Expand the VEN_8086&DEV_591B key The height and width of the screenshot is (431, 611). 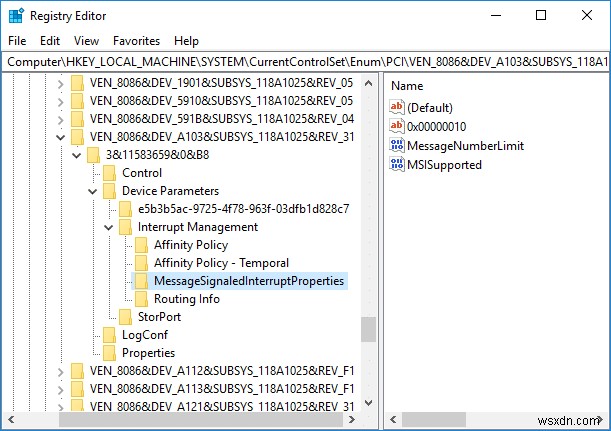pos(60,119)
